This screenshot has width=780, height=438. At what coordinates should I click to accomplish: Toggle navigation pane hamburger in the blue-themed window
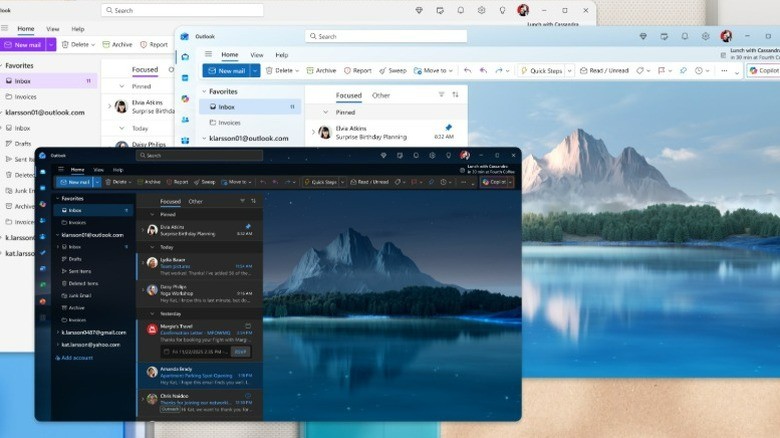click(x=208, y=55)
